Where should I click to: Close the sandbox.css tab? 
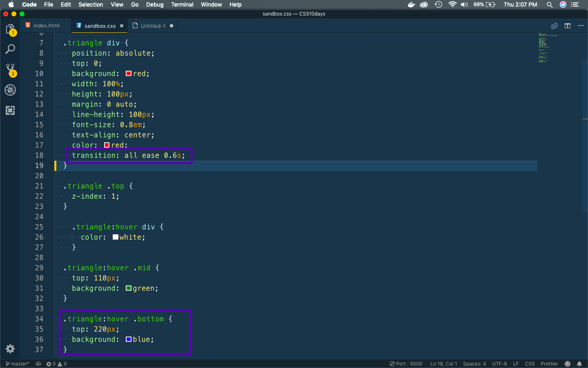tap(122, 26)
